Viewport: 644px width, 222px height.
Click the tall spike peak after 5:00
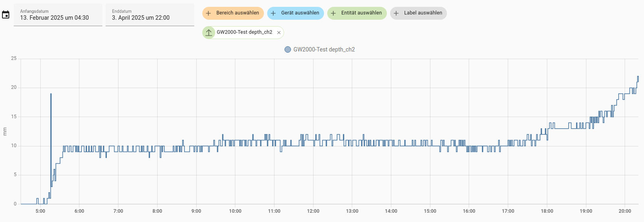(x=51, y=94)
